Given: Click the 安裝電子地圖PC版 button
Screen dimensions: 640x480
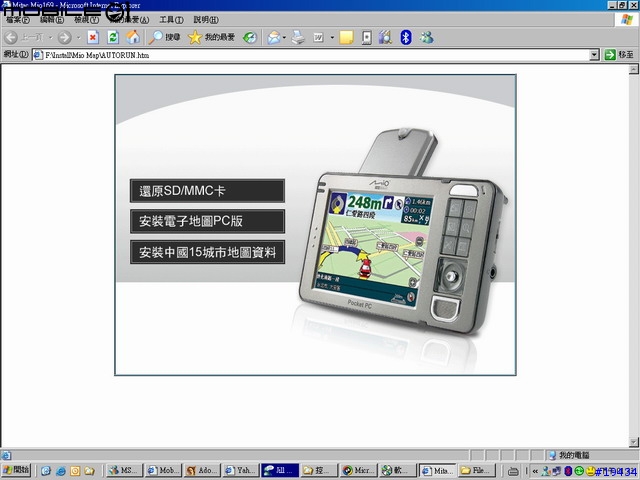Looking at the screenshot, I should [x=207, y=221].
